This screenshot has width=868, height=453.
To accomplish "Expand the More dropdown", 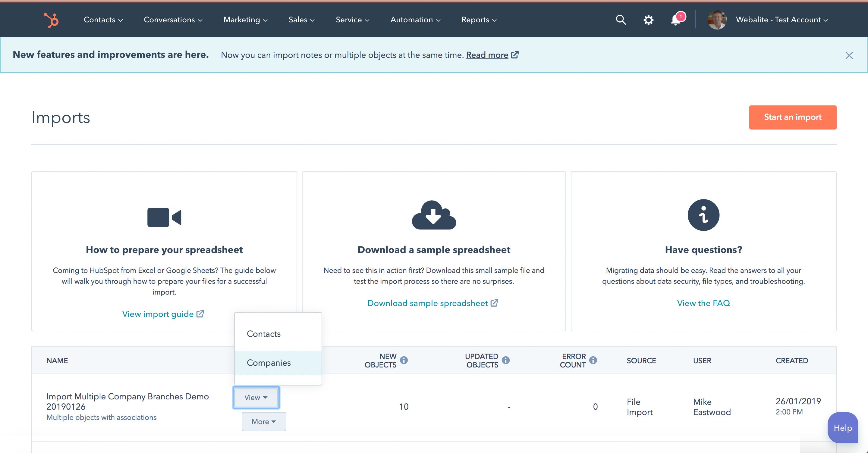I will (263, 421).
